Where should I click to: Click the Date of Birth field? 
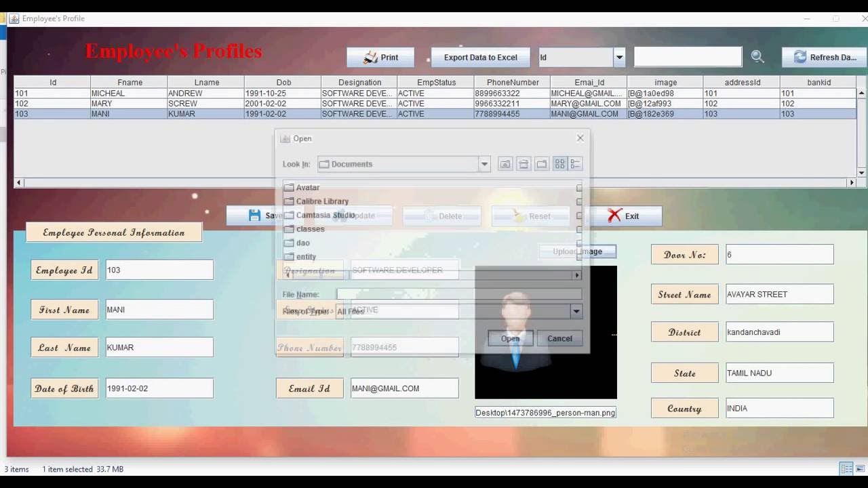tap(159, 388)
